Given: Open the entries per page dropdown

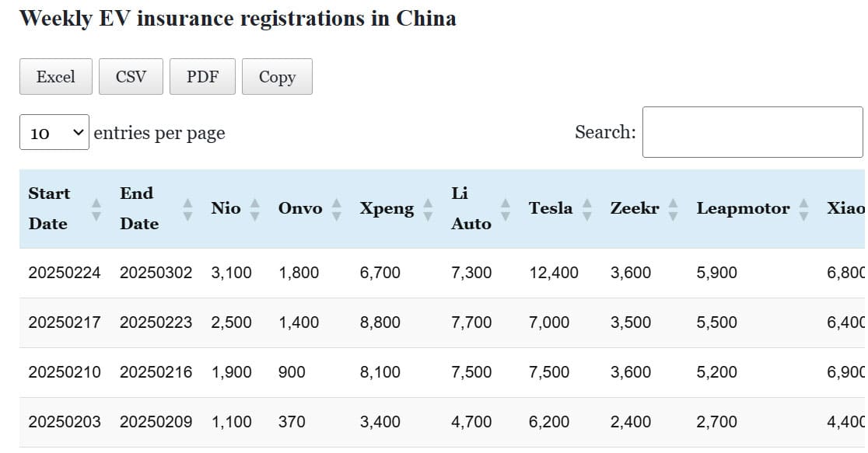Looking at the screenshot, I should click(54, 133).
